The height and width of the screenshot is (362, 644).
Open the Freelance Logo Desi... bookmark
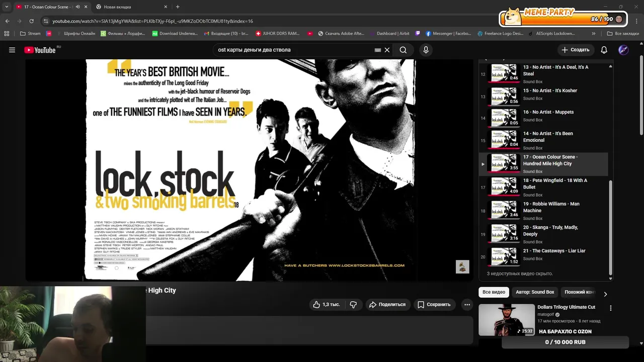click(x=500, y=34)
